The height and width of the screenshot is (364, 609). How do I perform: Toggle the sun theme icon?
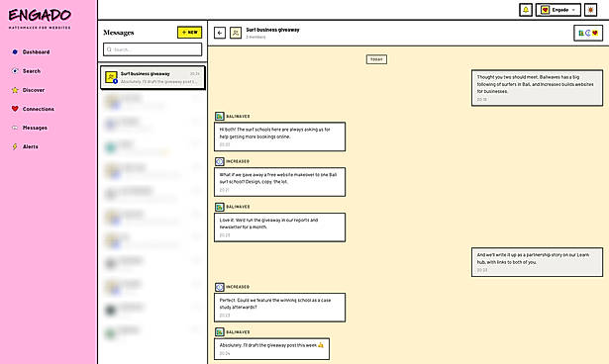(x=590, y=10)
